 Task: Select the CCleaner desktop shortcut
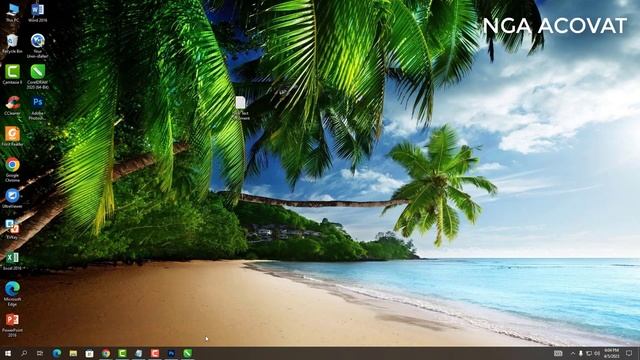pos(12,106)
